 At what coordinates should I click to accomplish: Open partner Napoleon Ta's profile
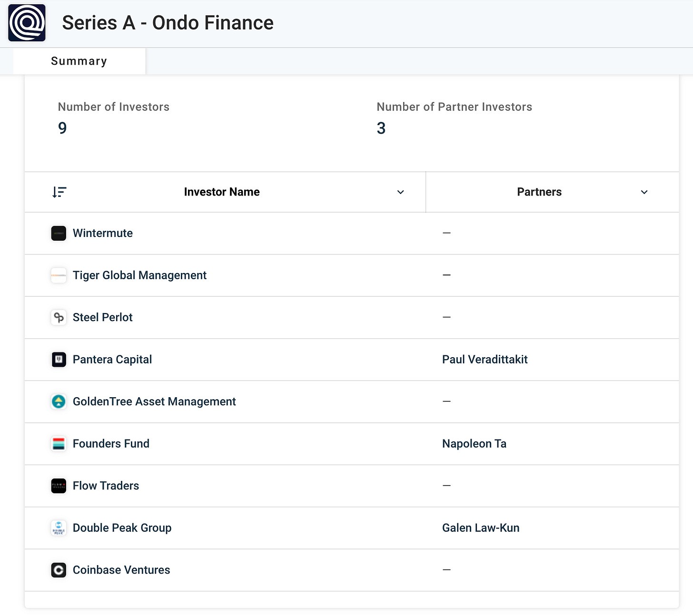pos(474,444)
